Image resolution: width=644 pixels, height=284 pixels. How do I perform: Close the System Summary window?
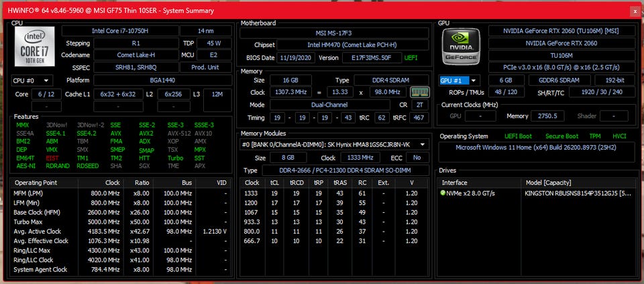coord(636,11)
